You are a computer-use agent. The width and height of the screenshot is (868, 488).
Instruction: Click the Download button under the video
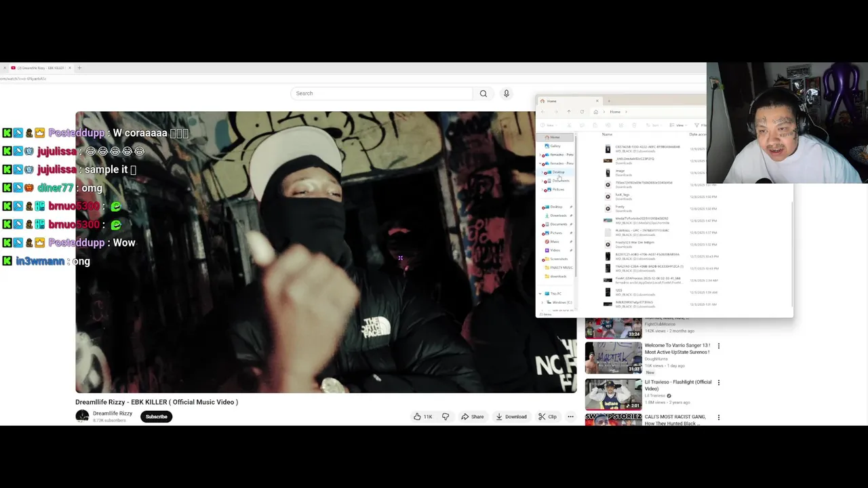click(x=511, y=417)
